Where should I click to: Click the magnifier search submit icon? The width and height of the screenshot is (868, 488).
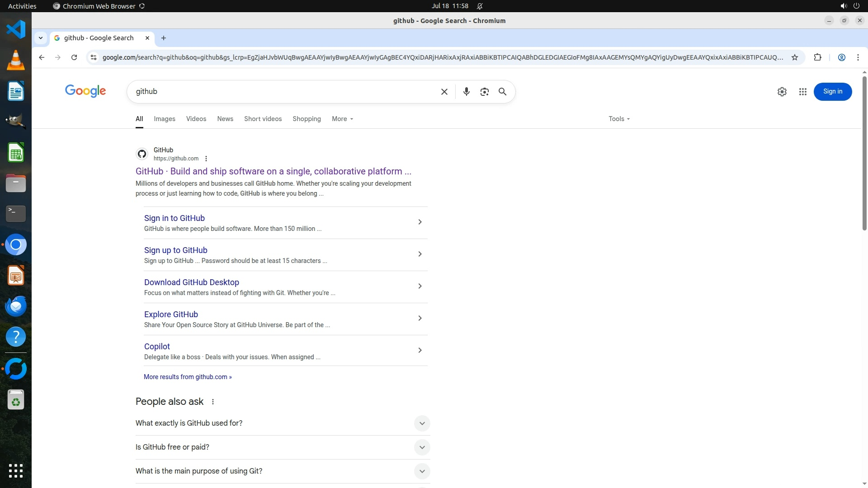point(502,92)
